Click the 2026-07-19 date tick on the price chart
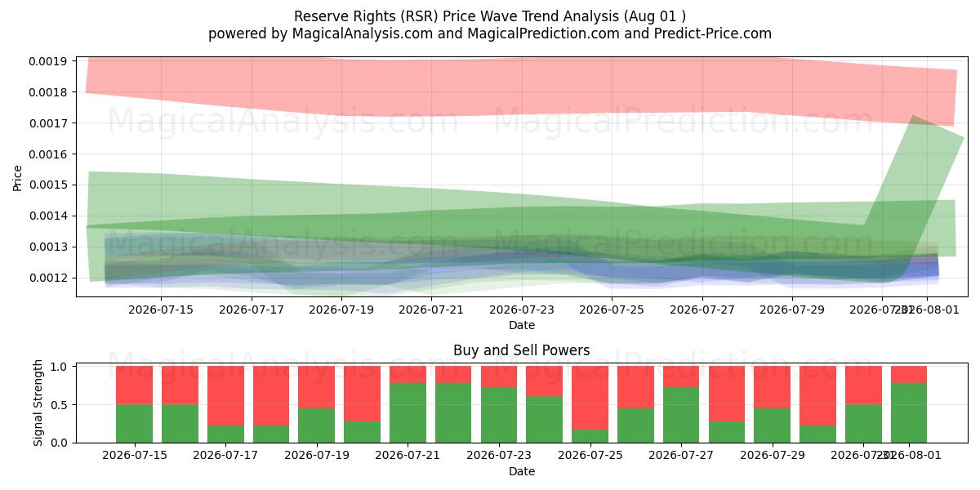This screenshot has width=980, height=490. [x=341, y=310]
